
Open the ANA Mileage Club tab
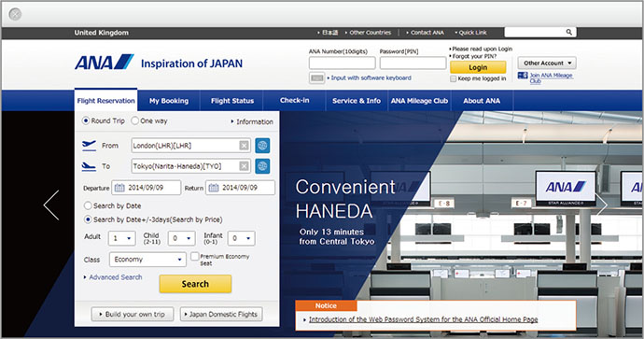[419, 101]
